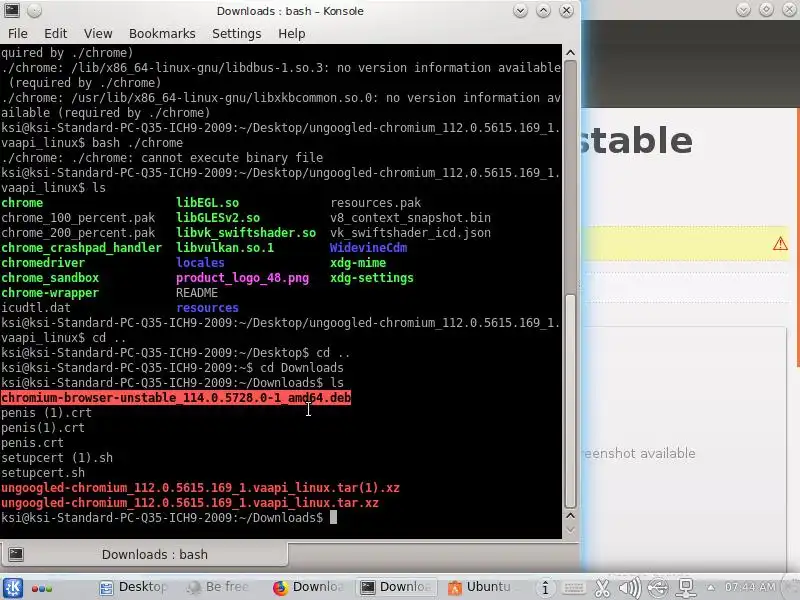
Task: Switch to the Desktop task in the panel
Action: tap(133, 587)
